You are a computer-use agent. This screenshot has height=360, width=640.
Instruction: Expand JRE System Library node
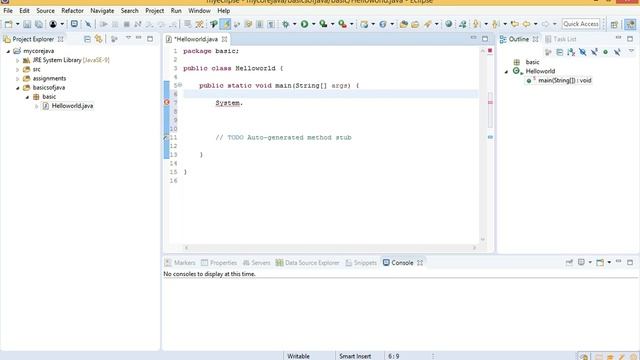point(18,60)
